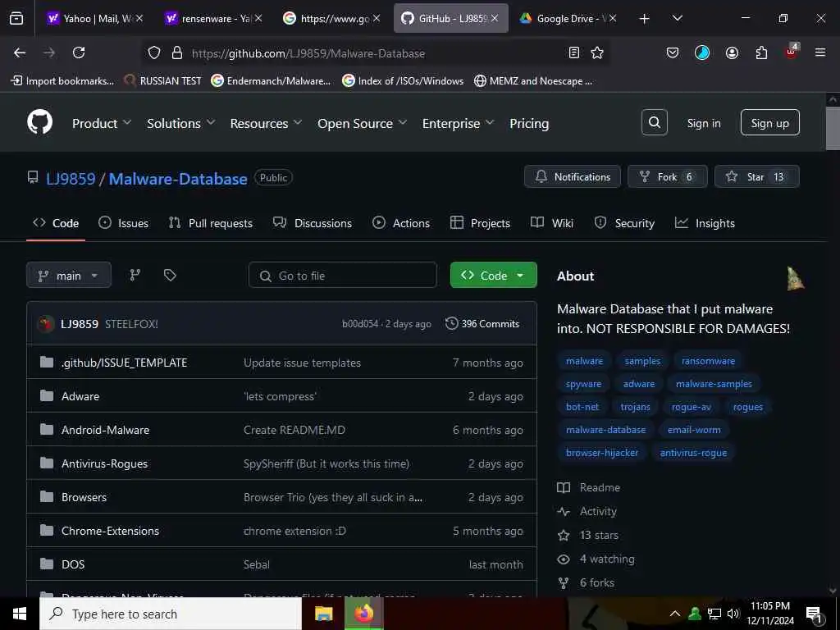
Task: Click the Go to file field
Action: (x=342, y=275)
